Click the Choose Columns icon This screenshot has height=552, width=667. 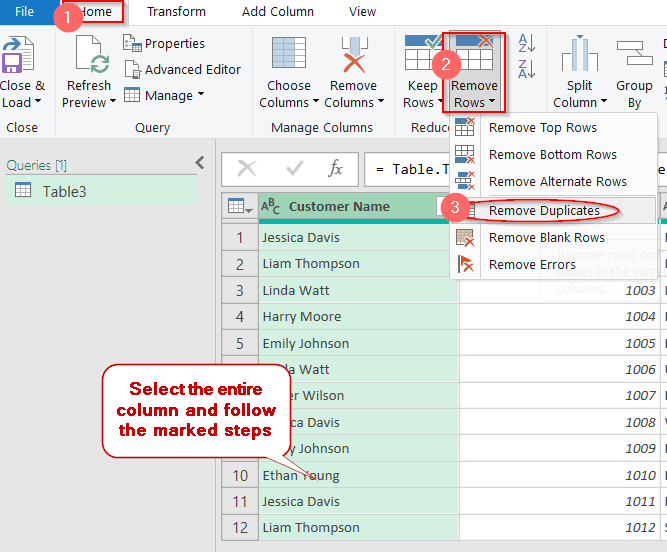tap(289, 53)
